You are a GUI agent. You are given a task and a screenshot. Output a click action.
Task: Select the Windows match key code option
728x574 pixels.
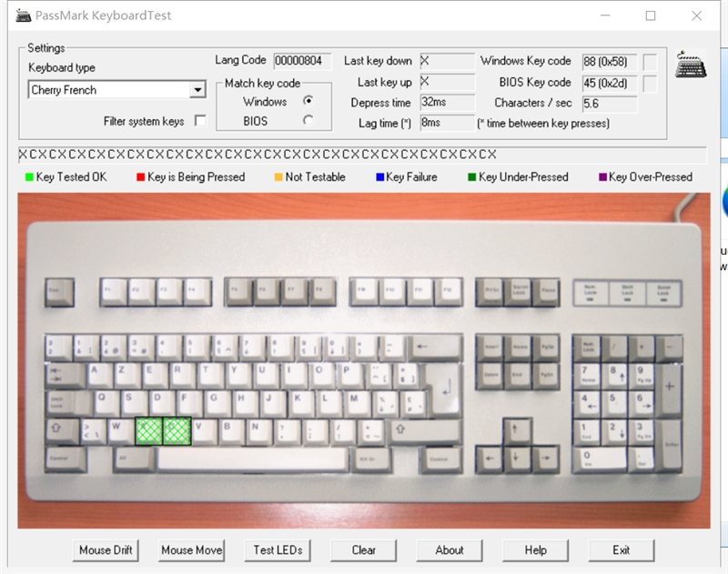coord(308,101)
